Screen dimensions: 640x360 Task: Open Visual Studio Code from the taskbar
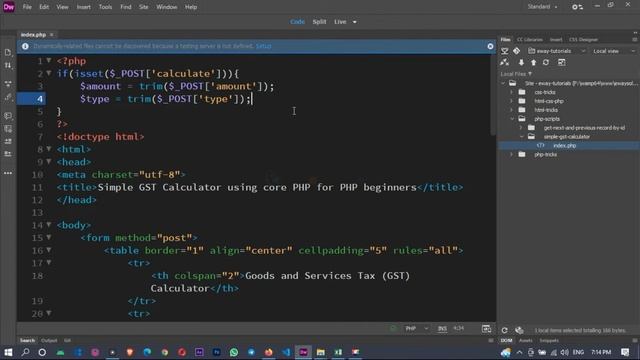coord(286,352)
